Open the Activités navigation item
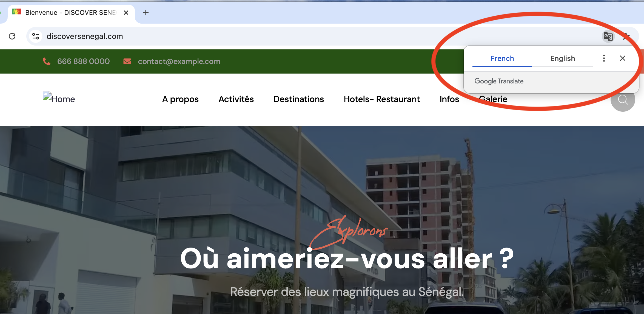Image resolution: width=644 pixels, height=314 pixels. [236, 99]
